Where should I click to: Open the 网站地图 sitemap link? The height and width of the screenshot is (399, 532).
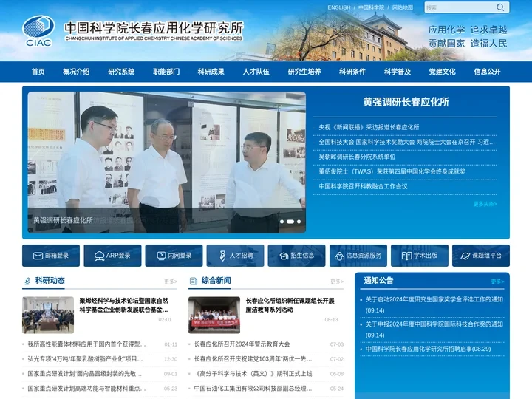403,7
